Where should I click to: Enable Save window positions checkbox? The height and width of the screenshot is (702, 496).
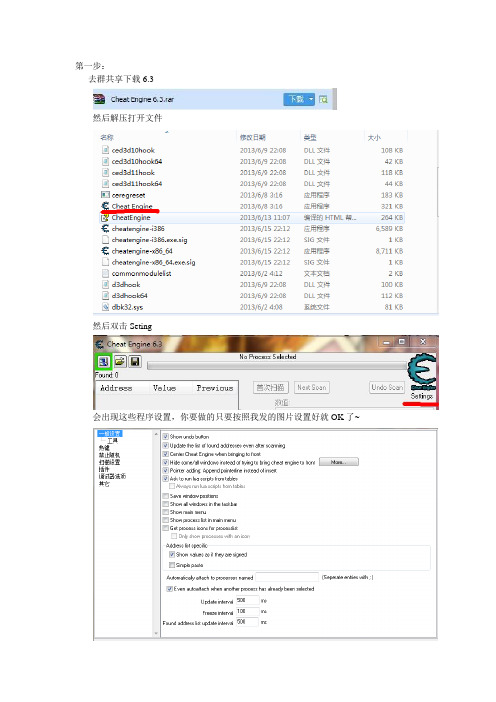coord(166,496)
